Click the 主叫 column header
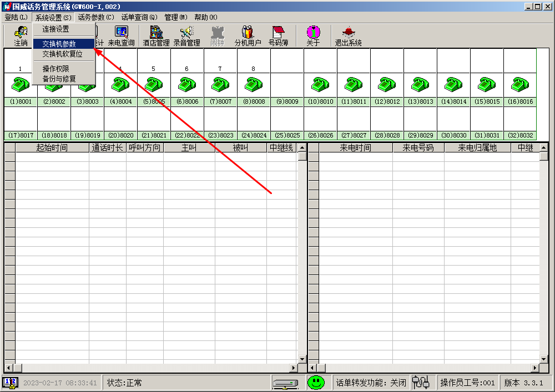This screenshot has width=555, height=392. coord(189,147)
